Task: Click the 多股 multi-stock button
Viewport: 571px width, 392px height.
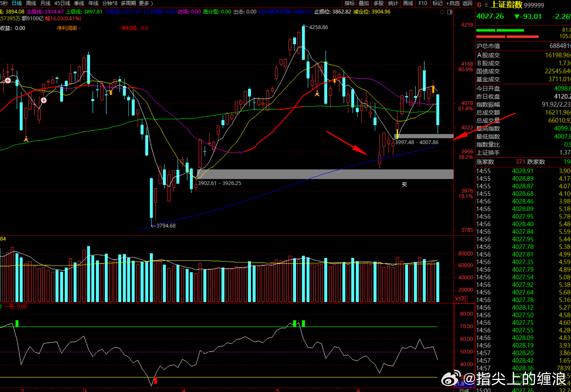Action: [378, 3]
